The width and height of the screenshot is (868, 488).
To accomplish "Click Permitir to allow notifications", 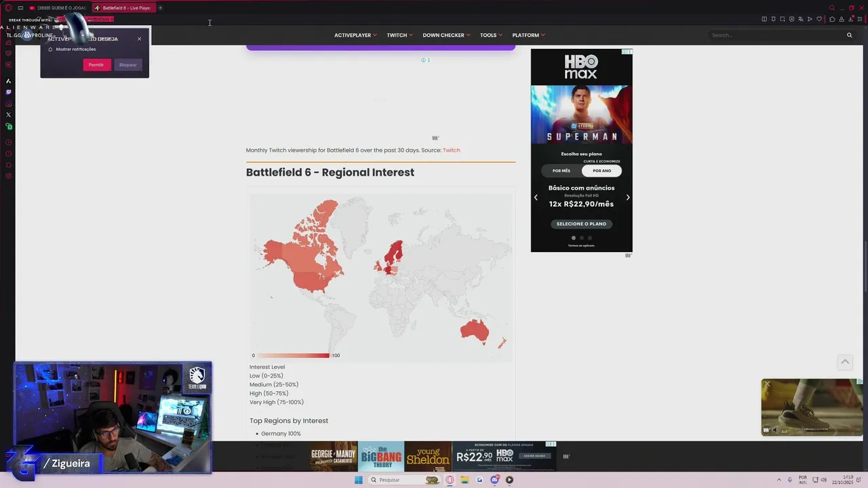I will coord(96,65).
